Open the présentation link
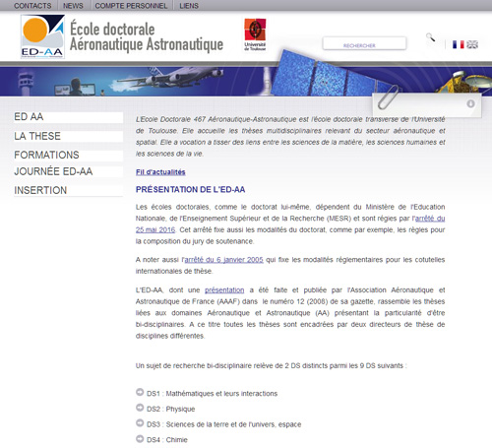 (224, 290)
